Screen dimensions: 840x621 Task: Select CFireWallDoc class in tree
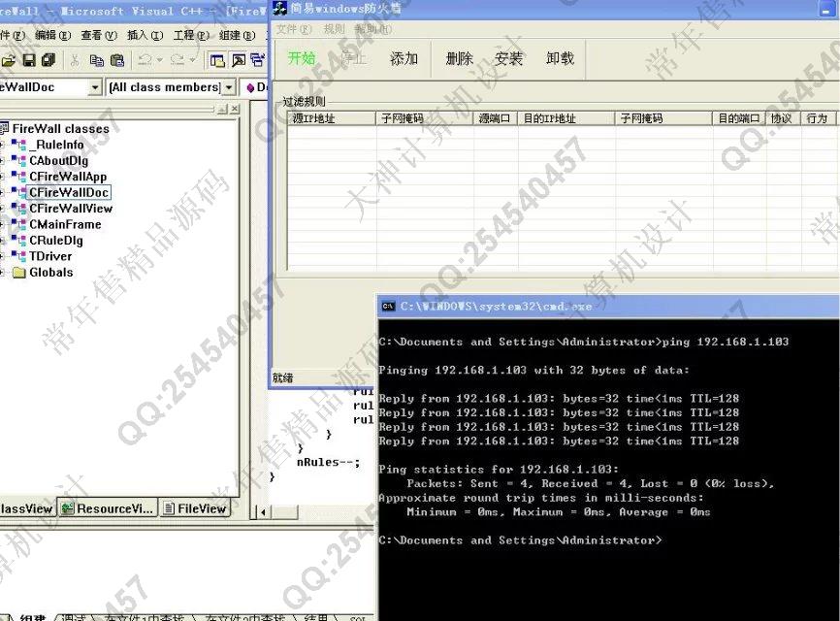click(x=69, y=192)
